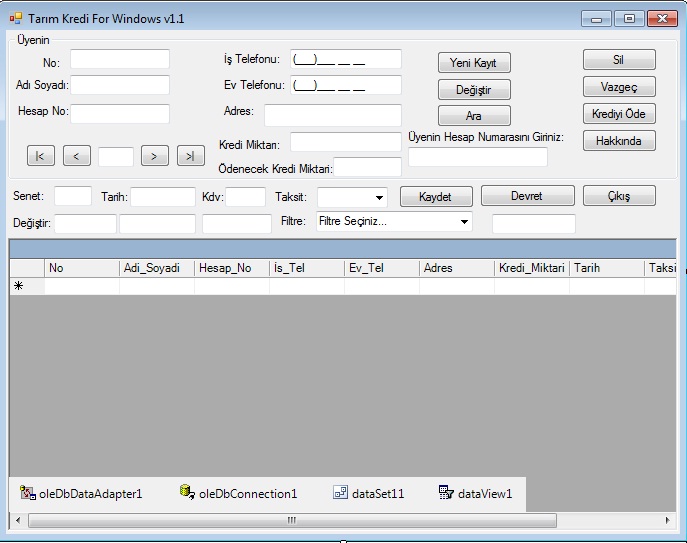Click the Tarım Kredi window title icon
The width and height of the screenshot is (687, 543).
(x=16, y=19)
